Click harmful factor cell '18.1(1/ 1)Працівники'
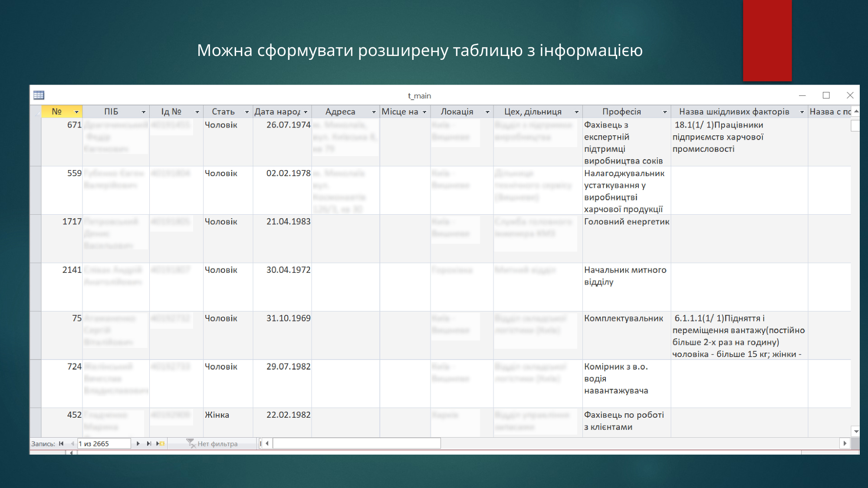 click(740, 142)
